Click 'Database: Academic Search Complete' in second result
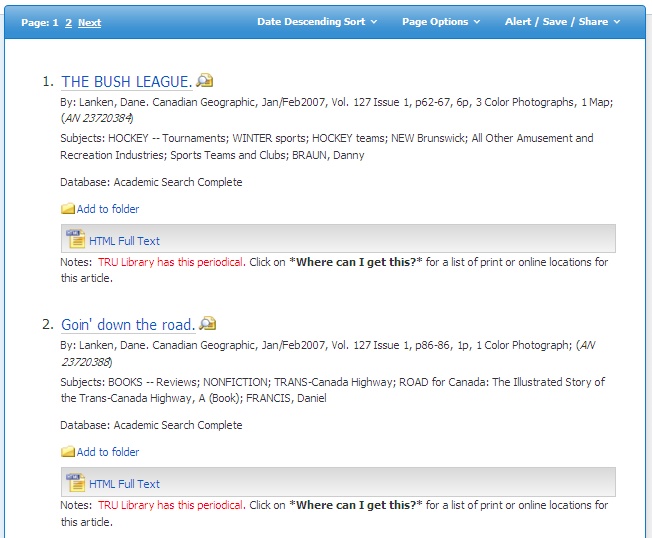The image size is (652, 538). point(151,425)
